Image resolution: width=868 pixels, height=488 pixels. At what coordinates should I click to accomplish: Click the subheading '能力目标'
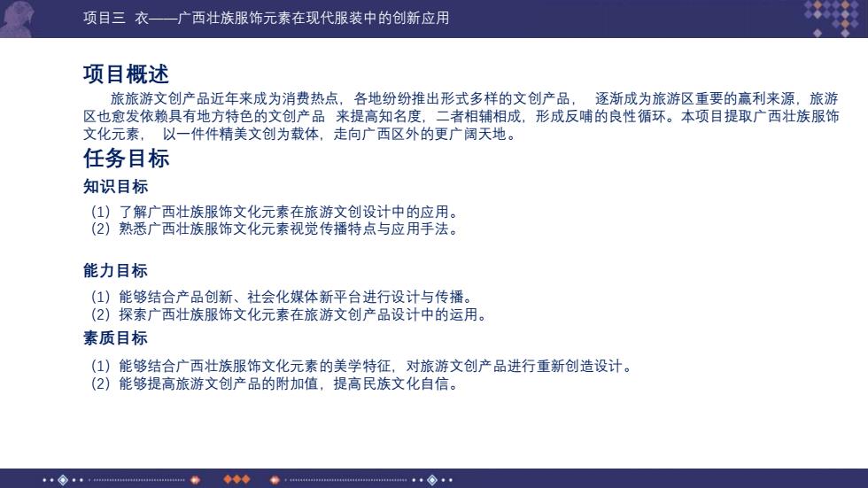click(x=116, y=270)
